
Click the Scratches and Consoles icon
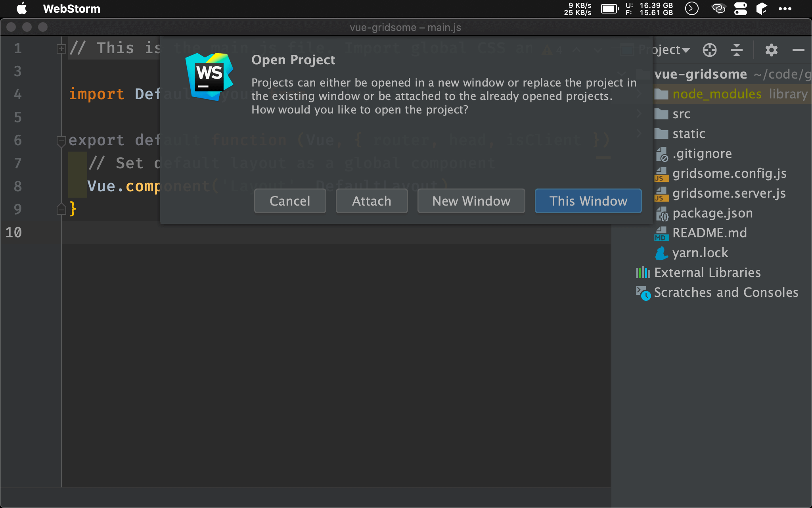point(643,293)
